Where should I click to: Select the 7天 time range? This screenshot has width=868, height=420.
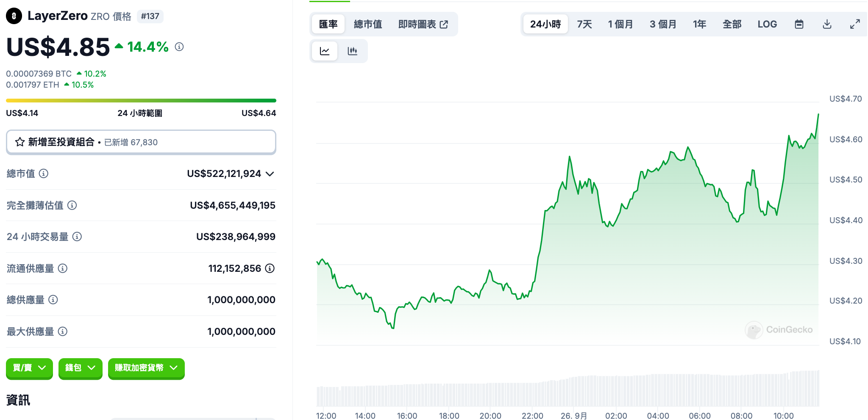[x=584, y=24]
